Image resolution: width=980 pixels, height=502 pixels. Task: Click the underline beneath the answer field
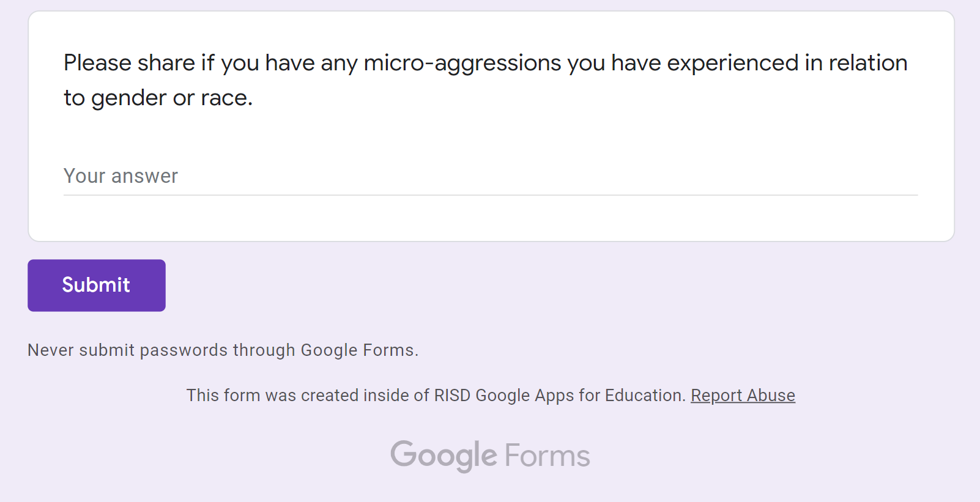(x=489, y=195)
